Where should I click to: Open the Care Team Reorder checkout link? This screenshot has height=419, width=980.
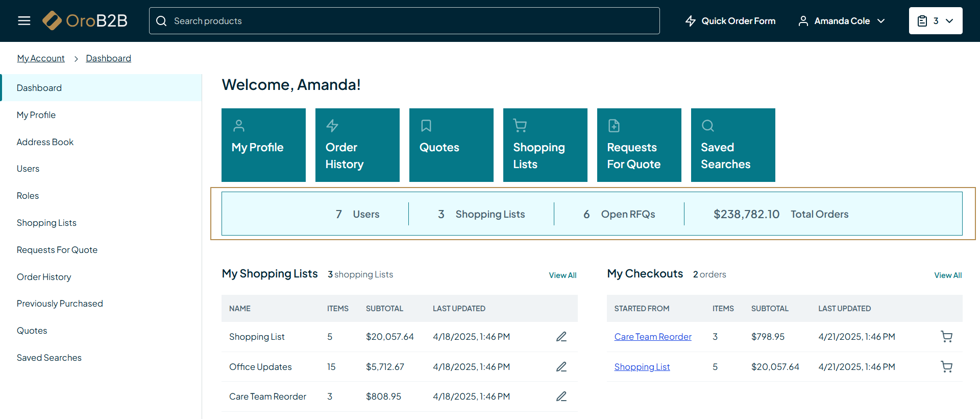coord(652,337)
